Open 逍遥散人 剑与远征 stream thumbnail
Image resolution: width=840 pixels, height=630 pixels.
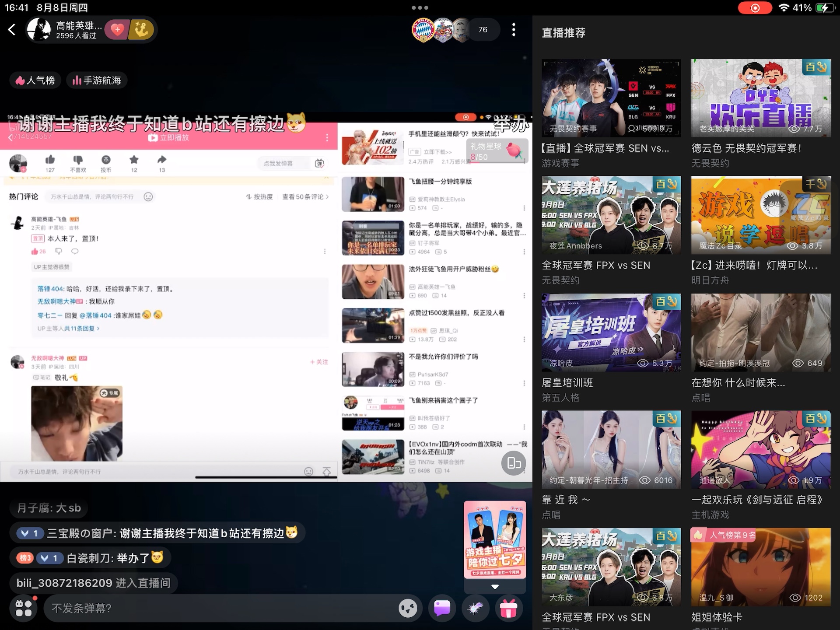[x=761, y=450]
